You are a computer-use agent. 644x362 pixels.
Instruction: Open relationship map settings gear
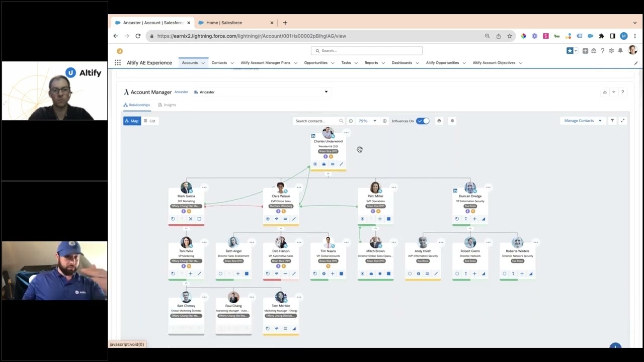452,121
